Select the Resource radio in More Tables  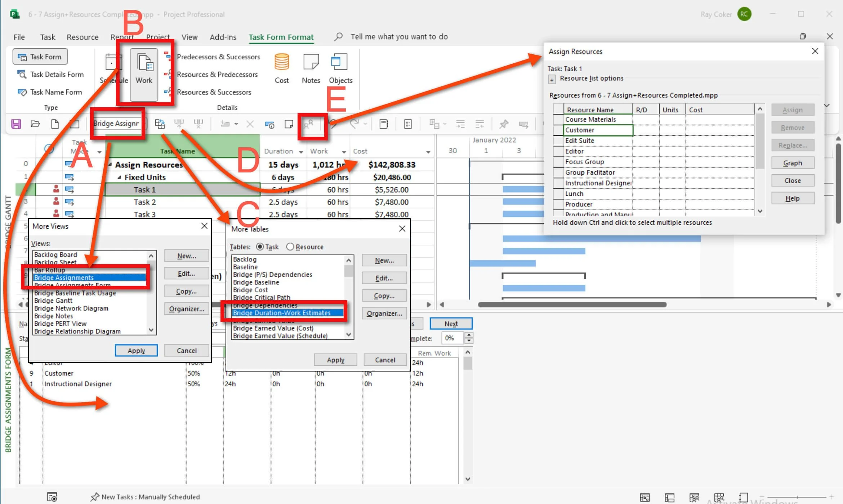[290, 247]
